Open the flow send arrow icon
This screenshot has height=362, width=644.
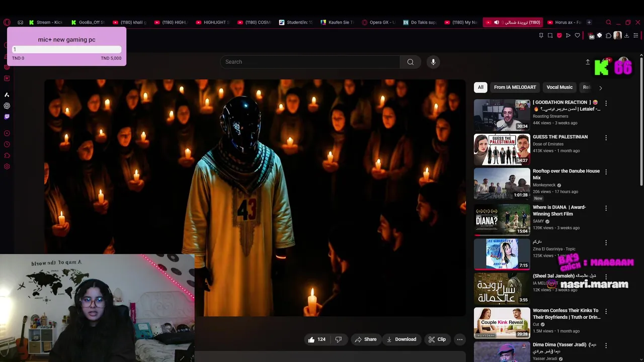[x=568, y=35]
